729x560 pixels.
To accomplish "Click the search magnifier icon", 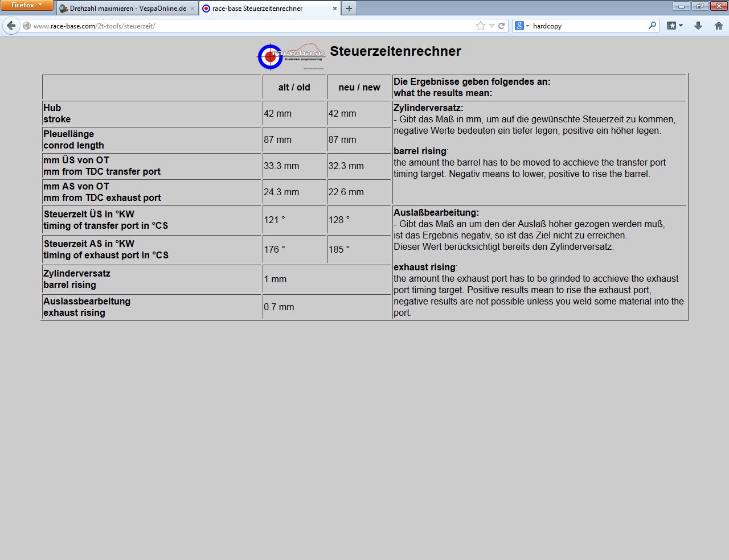I will 652,26.
